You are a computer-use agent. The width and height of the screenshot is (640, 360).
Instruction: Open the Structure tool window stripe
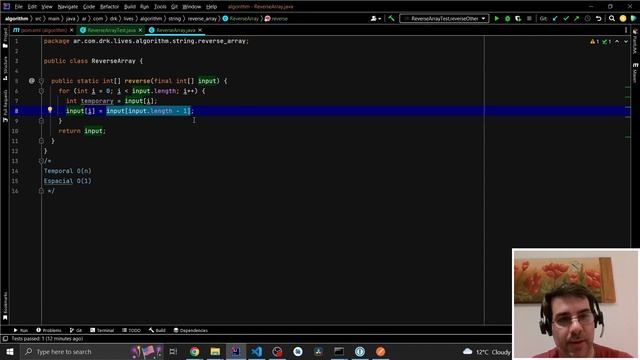tap(5, 68)
